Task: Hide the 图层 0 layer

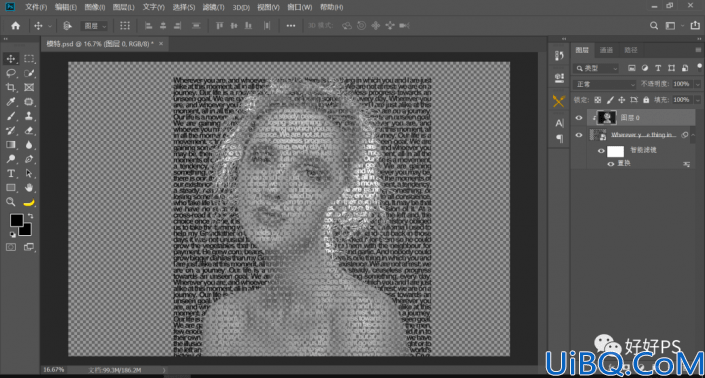Action: 579,118
